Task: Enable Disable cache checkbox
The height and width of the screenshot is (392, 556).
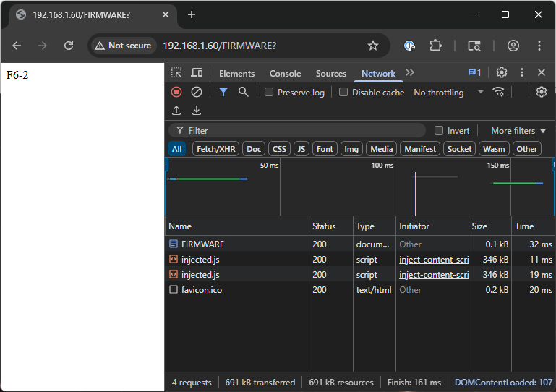Action: coord(343,93)
